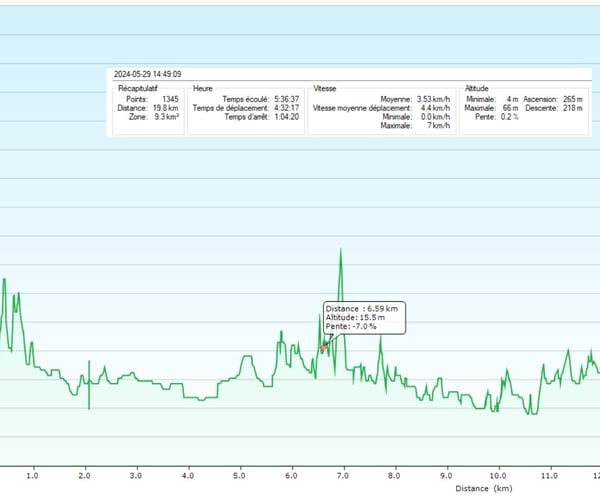Click Altitude Minimale value 4 m
Screen dimensions: 600x496
pyautogui.click(x=512, y=99)
